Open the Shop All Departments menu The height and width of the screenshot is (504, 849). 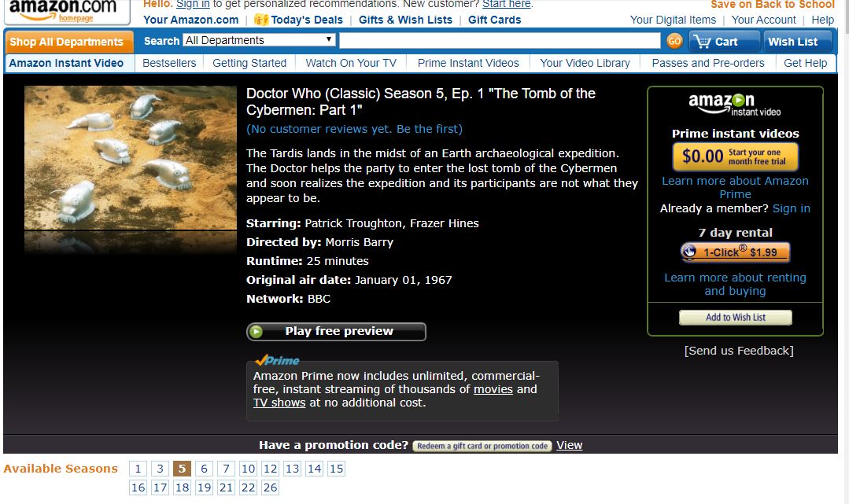point(68,42)
